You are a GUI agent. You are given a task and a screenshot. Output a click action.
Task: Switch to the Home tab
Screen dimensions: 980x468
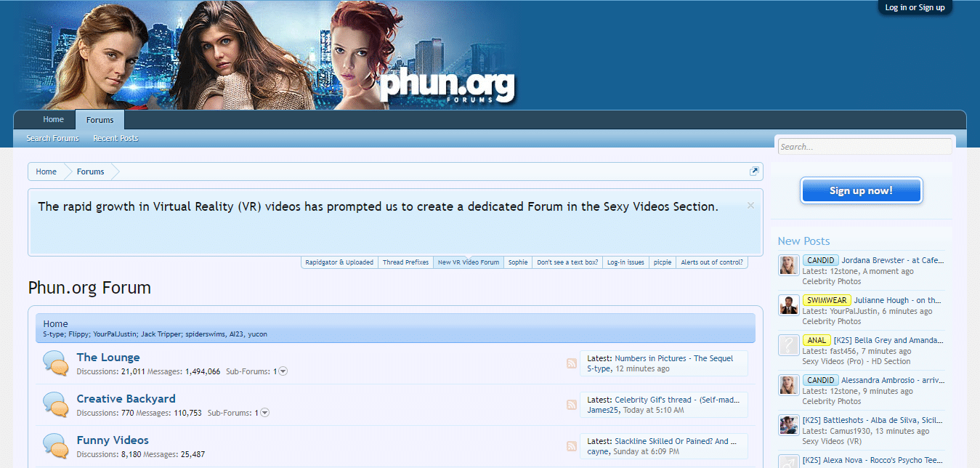click(x=53, y=120)
